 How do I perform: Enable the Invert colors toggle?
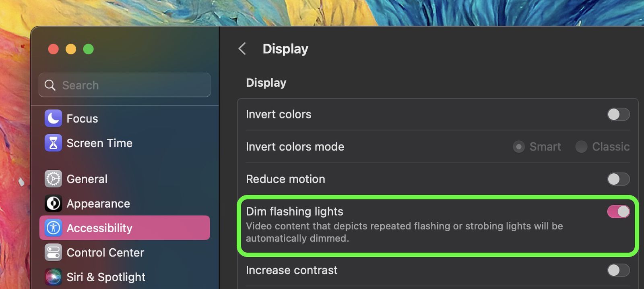tap(618, 114)
